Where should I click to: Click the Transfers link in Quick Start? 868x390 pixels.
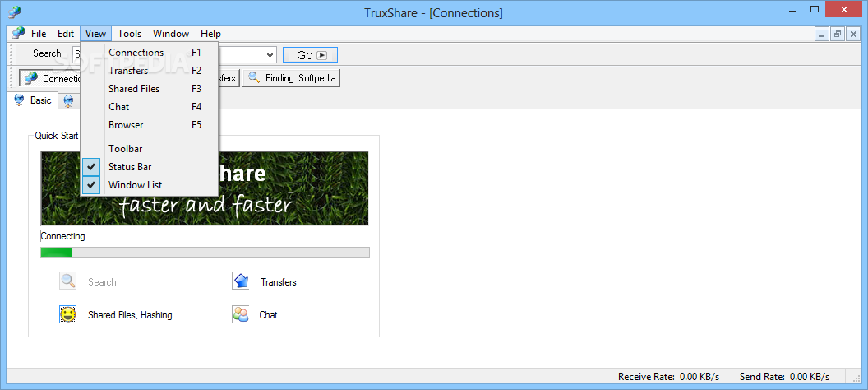pos(279,282)
